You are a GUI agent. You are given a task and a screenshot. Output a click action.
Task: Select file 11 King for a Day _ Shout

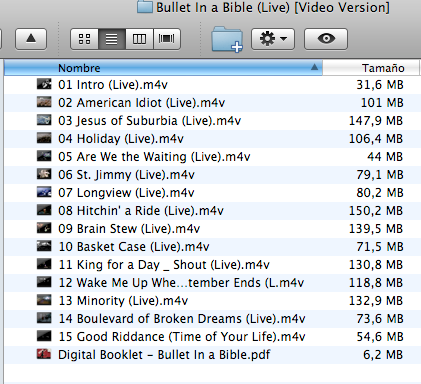[164, 265]
